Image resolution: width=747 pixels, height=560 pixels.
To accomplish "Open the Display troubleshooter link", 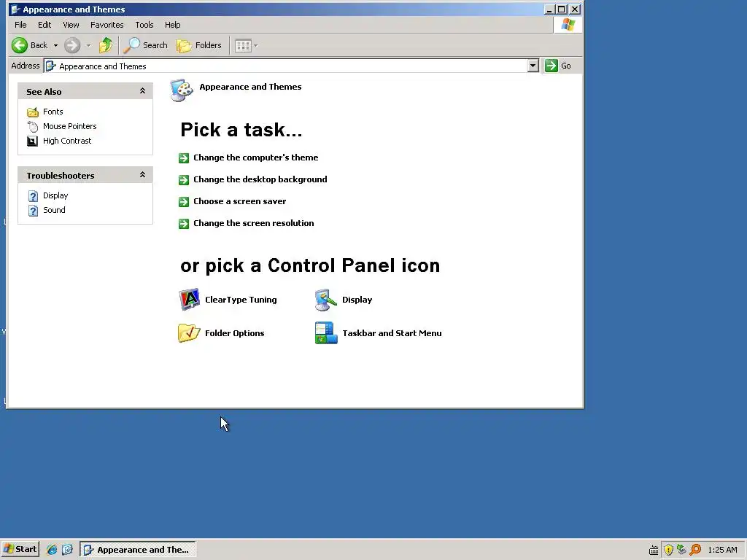I will click(55, 195).
